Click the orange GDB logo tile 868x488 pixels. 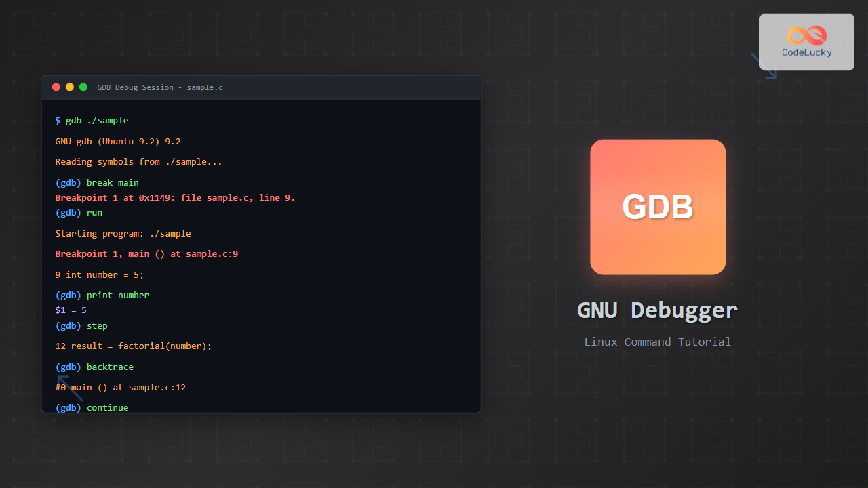point(658,207)
